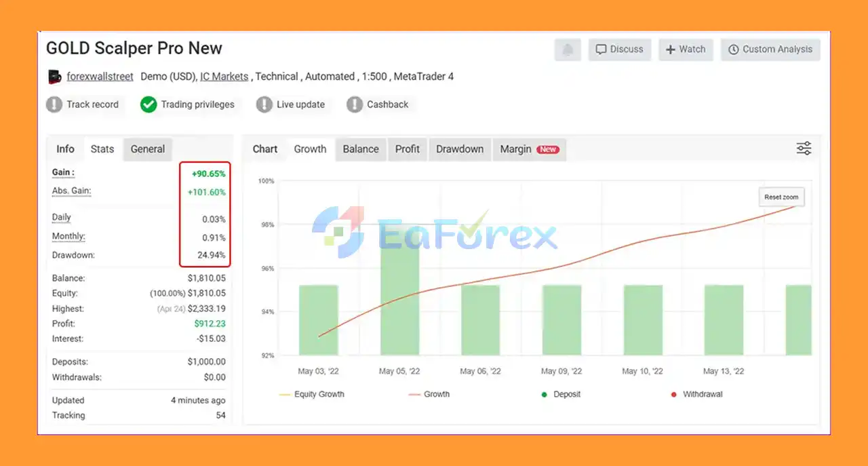Add system to Watch list
The height and width of the screenshot is (466, 868).
[686, 50]
